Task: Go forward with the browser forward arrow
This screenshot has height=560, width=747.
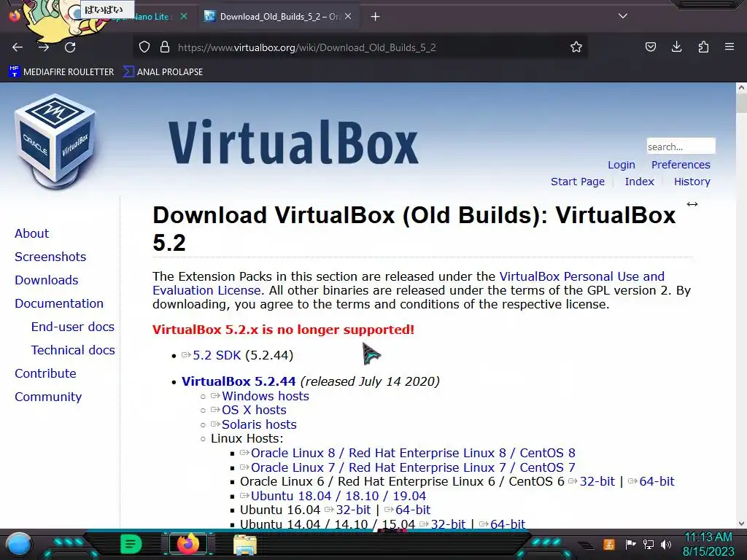Action: (x=44, y=47)
